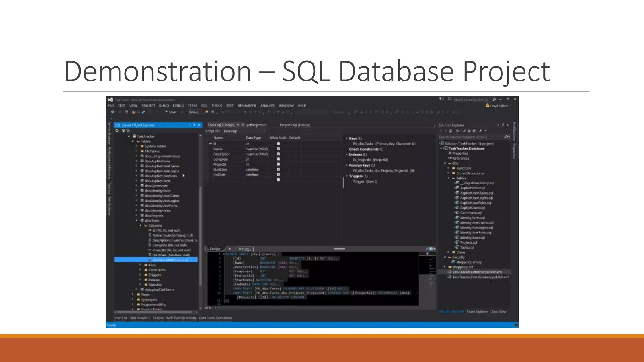
Task: Collapse the Foreign Keys section in designer
Action: pyautogui.click(x=347, y=165)
